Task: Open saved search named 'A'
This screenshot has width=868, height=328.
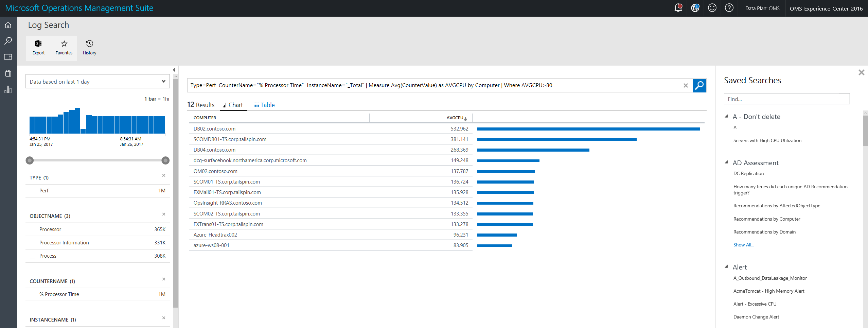Action: tap(735, 127)
